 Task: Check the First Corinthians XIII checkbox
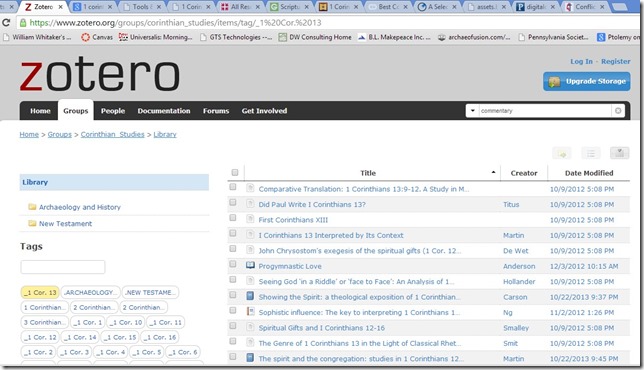coord(233,218)
